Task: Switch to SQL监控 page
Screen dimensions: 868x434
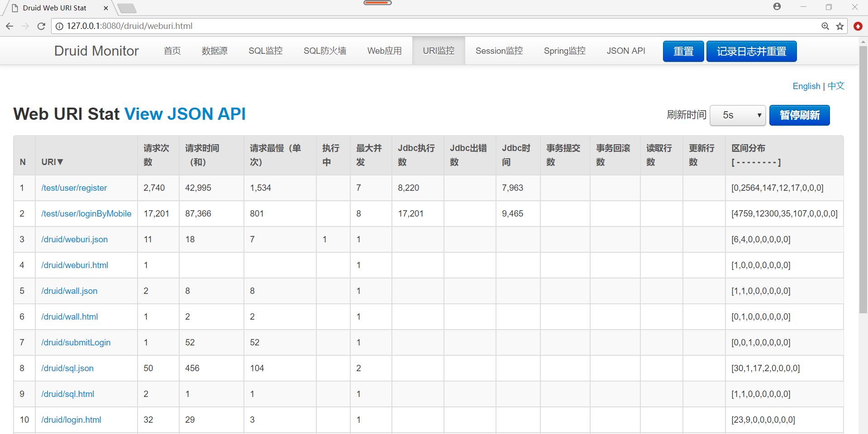Action: pos(266,51)
